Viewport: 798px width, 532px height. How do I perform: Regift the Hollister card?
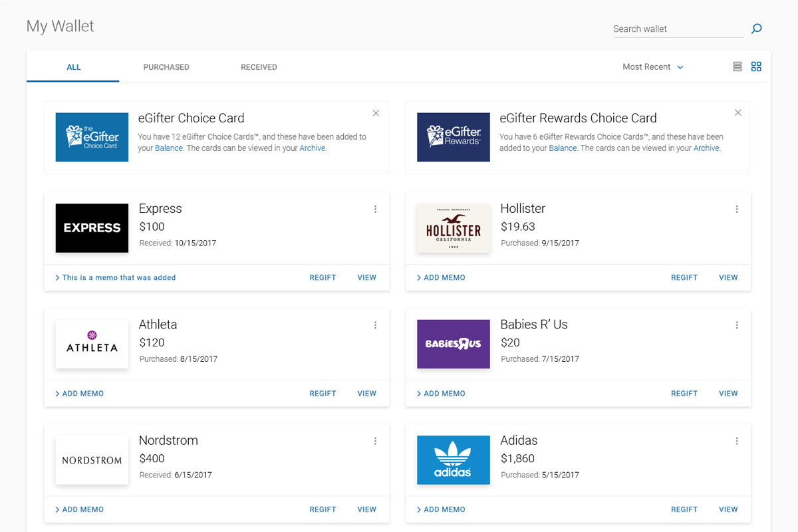(684, 277)
